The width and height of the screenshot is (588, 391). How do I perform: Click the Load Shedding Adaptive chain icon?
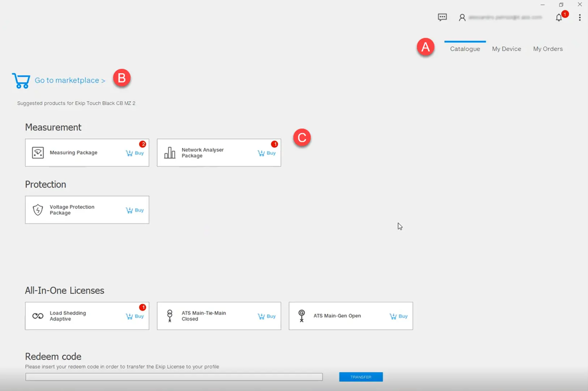pos(38,316)
